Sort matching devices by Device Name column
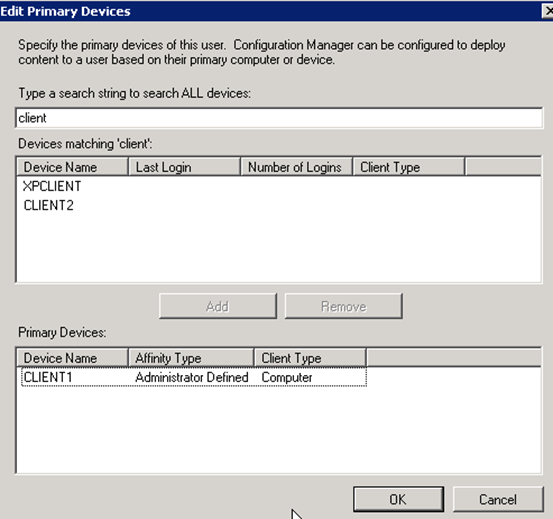553x519 pixels. pos(72,167)
